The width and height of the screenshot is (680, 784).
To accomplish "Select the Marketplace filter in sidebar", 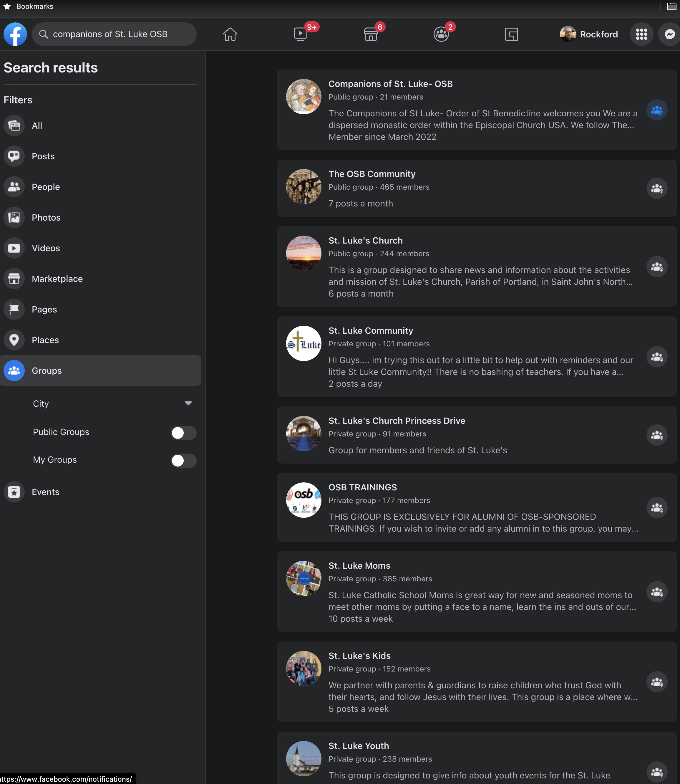I will tap(101, 279).
